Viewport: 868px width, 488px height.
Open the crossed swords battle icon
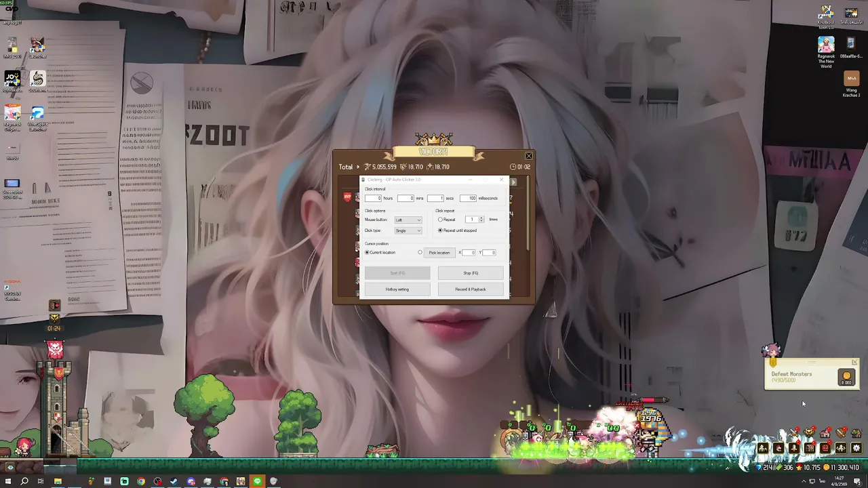793,432
